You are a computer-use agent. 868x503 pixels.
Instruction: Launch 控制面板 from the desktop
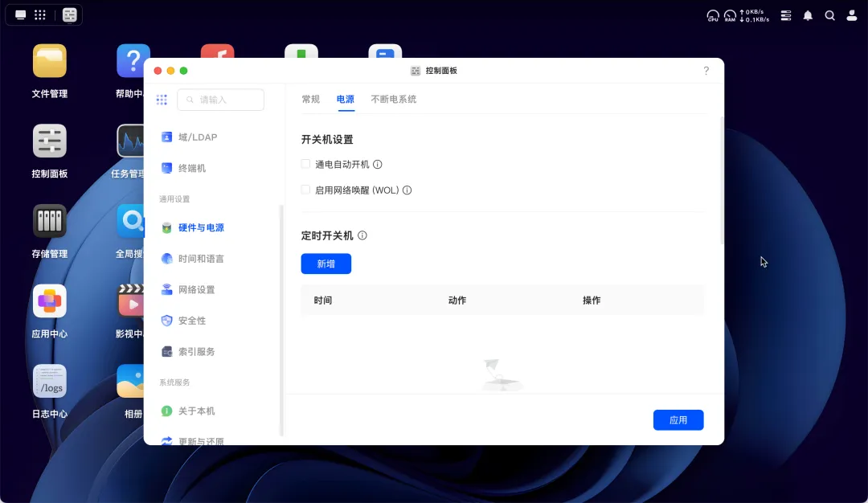click(x=49, y=141)
